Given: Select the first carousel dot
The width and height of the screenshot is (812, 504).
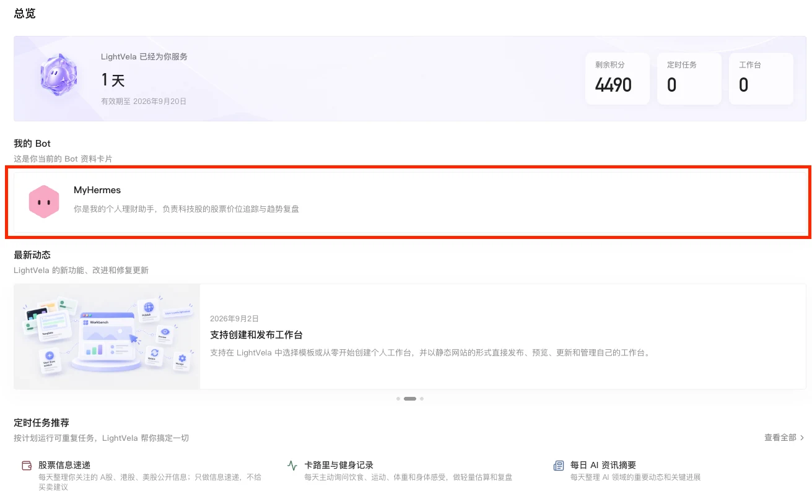Looking at the screenshot, I should [398, 399].
